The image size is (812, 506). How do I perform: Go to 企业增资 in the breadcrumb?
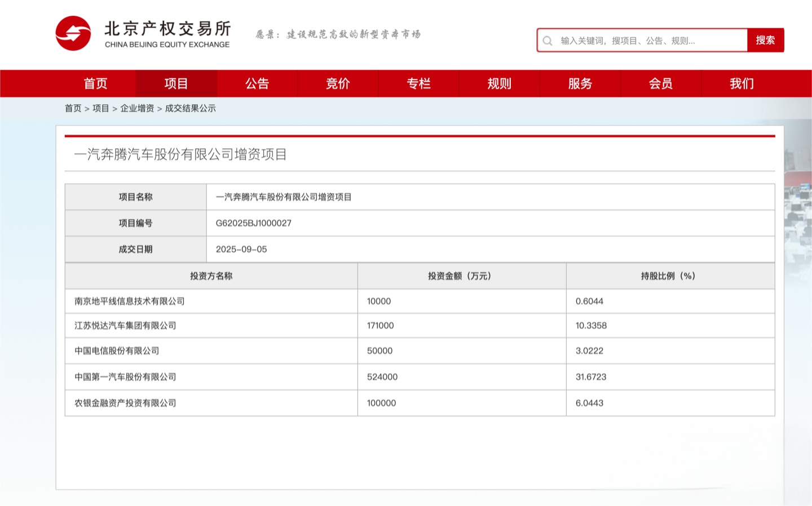click(x=137, y=108)
